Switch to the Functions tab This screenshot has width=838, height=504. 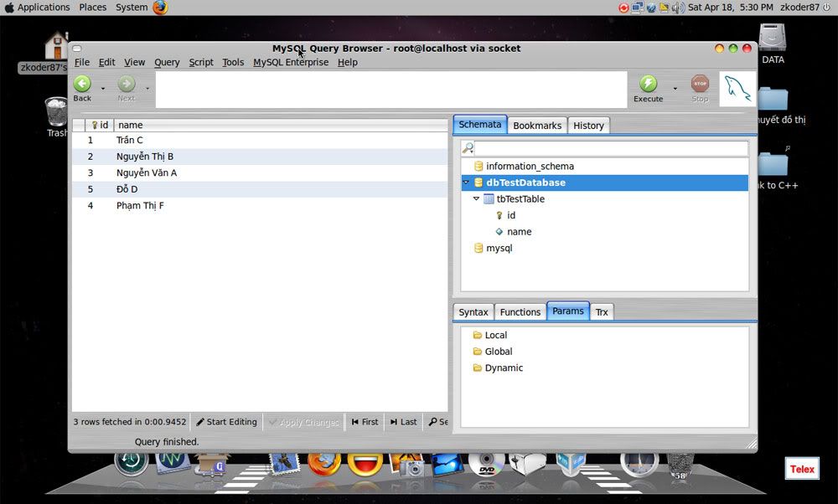pos(520,311)
